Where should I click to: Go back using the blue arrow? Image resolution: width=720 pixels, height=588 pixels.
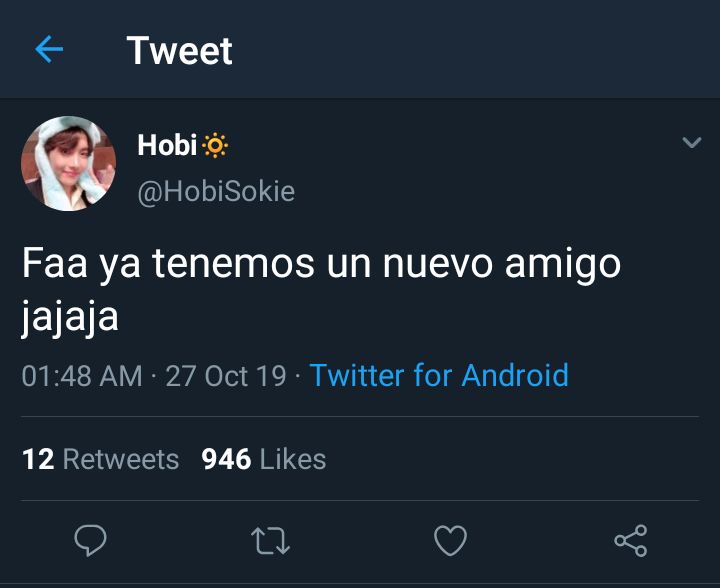pyautogui.click(x=49, y=49)
